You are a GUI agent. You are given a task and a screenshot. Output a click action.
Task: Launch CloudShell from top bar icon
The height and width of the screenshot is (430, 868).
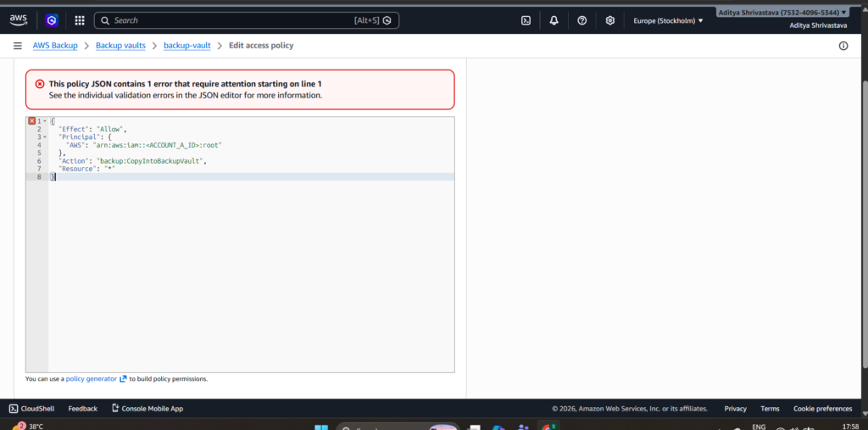526,20
